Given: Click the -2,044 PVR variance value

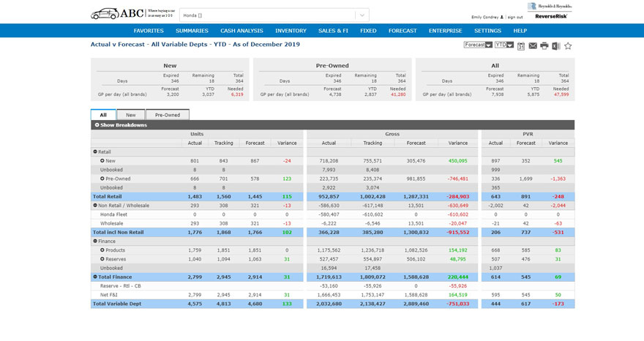Looking at the screenshot, I should coord(558,206).
